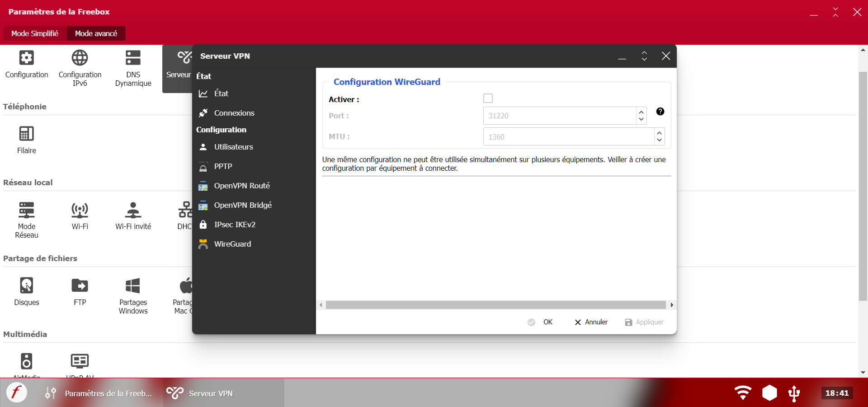Open OpenVPN Routé configuration
Image resolution: width=868 pixels, height=407 pixels.
coord(254,186)
